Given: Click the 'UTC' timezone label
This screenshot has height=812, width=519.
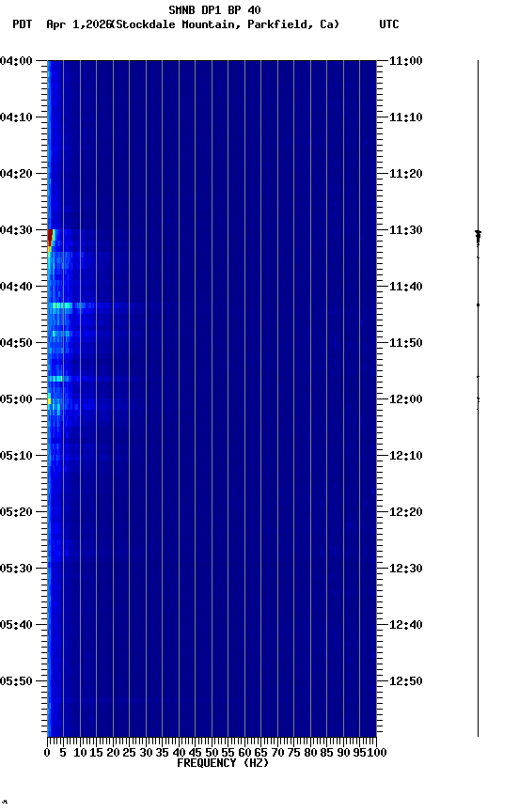Looking at the screenshot, I should coord(389,24).
